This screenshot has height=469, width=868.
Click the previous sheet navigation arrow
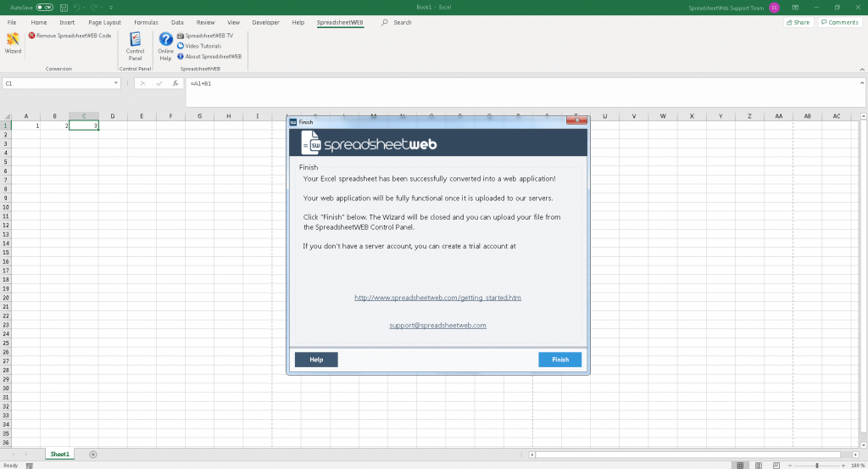[x=14, y=454]
